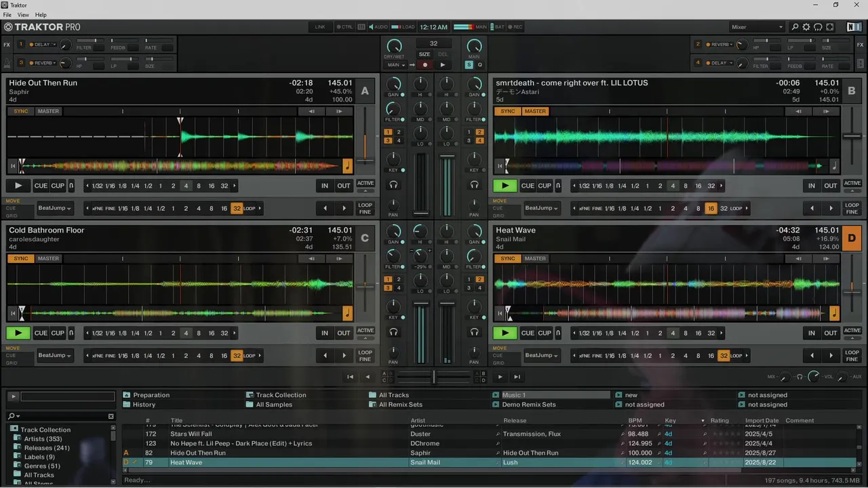The height and width of the screenshot is (488, 868).
Task: Toggle cruise mode headphones icon in header
Action: (818, 27)
